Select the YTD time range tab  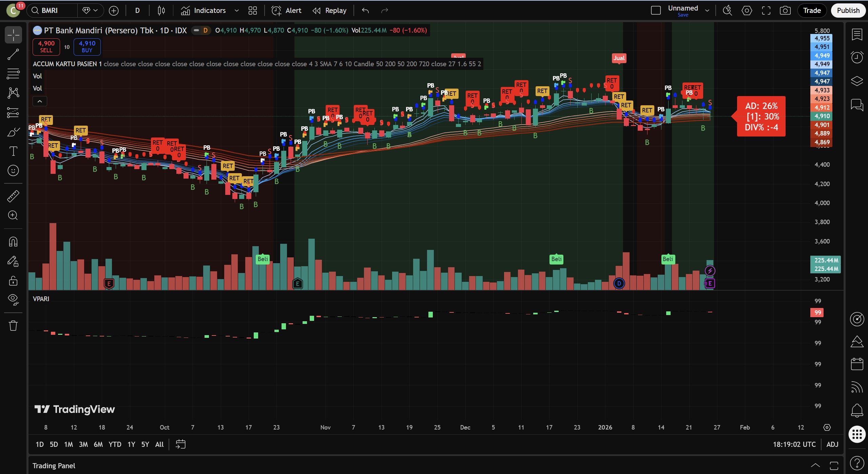click(115, 444)
